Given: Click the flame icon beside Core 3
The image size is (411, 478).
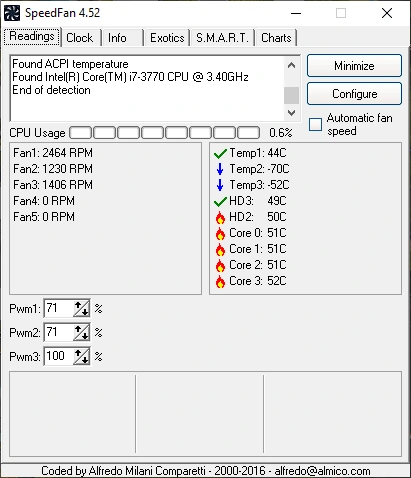Looking at the screenshot, I should [x=220, y=281].
